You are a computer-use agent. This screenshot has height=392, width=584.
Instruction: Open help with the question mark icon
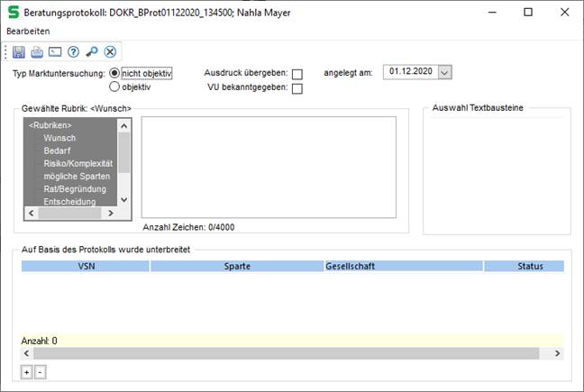(73, 52)
